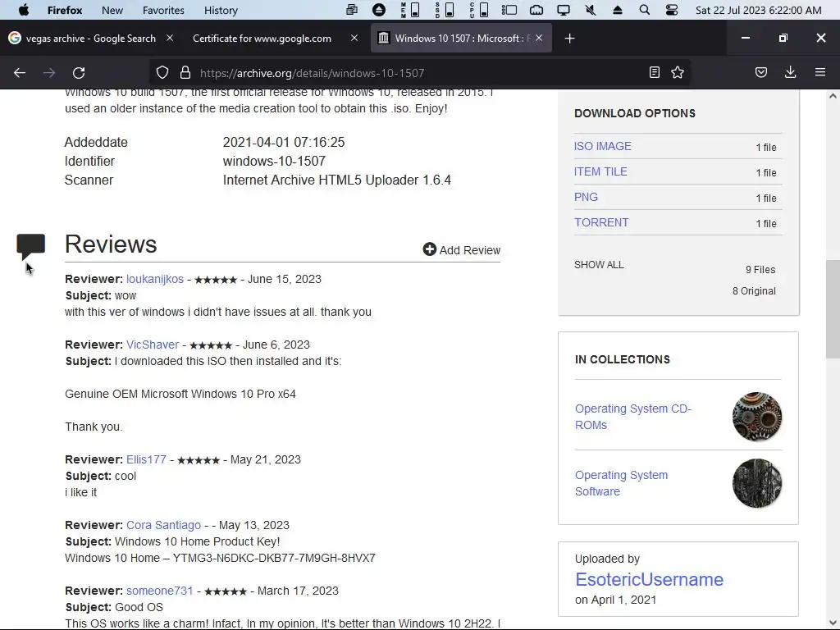The image size is (840, 630).
Task: Click the circled eject icon in menu bar
Action: coord(379,10)
